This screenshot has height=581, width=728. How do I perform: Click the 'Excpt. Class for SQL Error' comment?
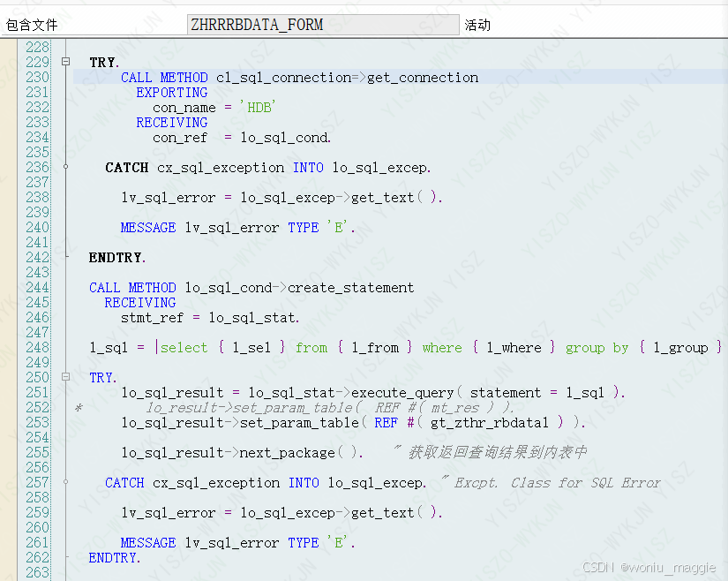tap(550, 483)
